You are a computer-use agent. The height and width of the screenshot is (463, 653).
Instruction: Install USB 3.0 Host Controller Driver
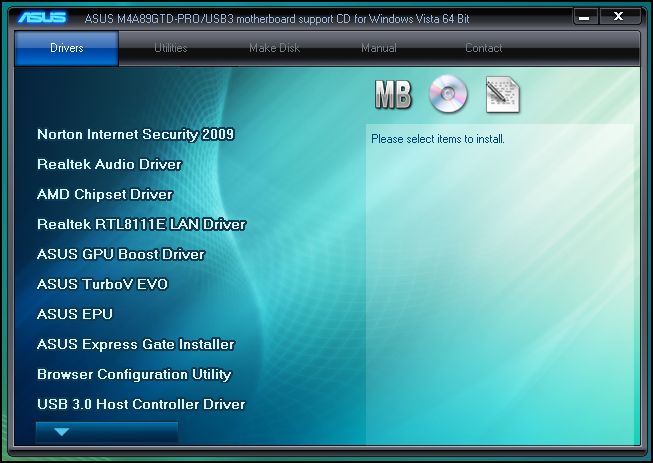pos(141,404)
